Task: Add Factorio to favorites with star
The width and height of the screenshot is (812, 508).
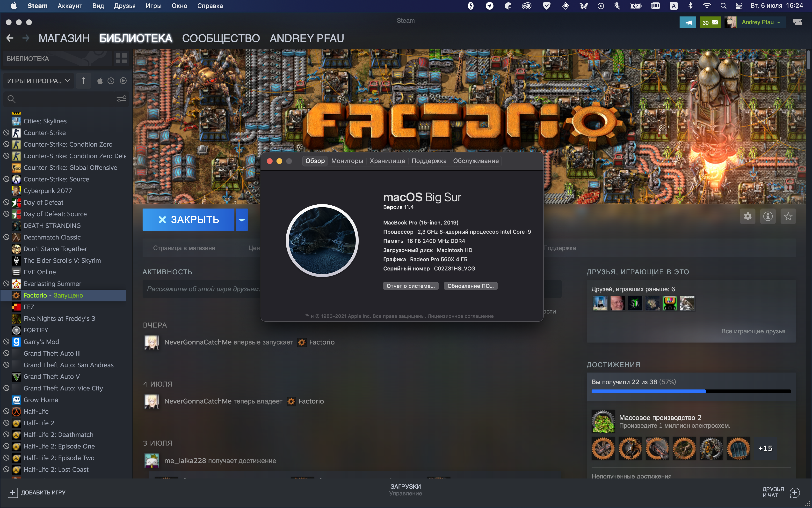Action: 788,216
